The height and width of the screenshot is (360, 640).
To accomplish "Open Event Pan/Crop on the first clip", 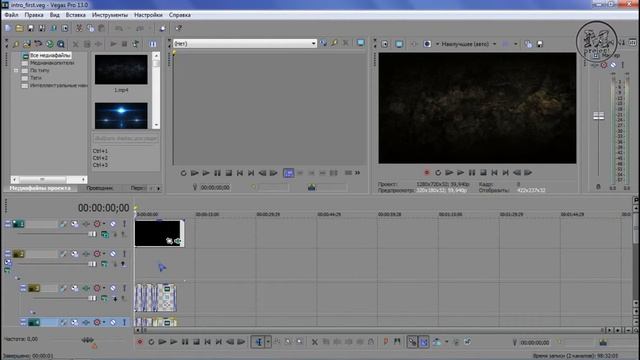I will (169, 241).
